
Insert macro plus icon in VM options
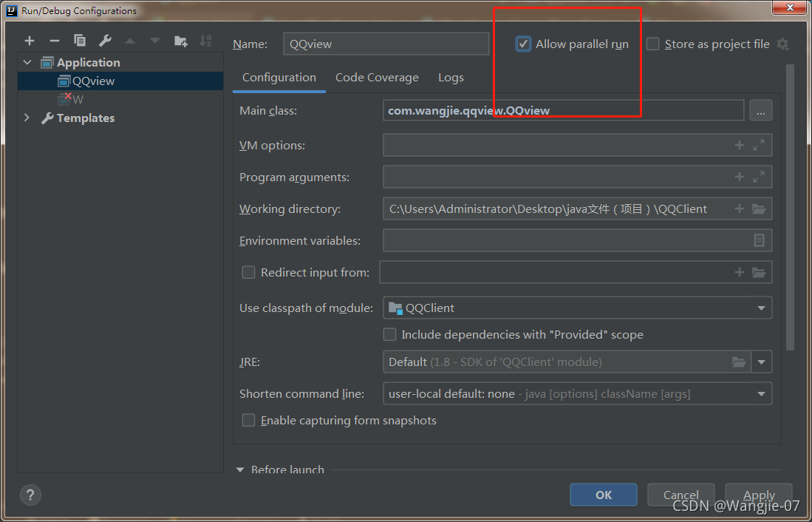pos(740,145)
